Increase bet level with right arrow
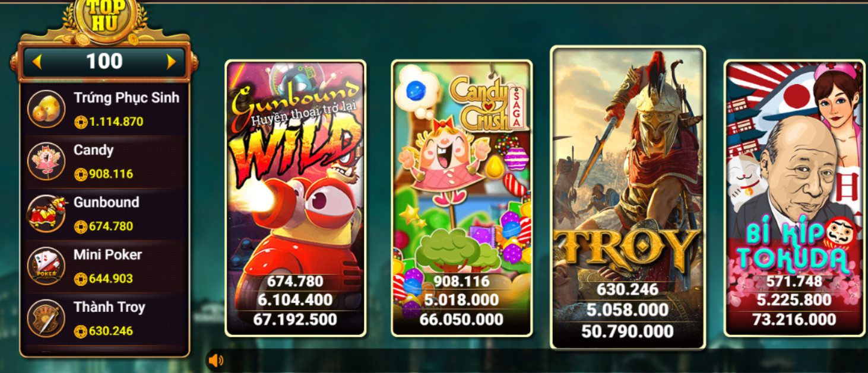 (x=172, y=62)
